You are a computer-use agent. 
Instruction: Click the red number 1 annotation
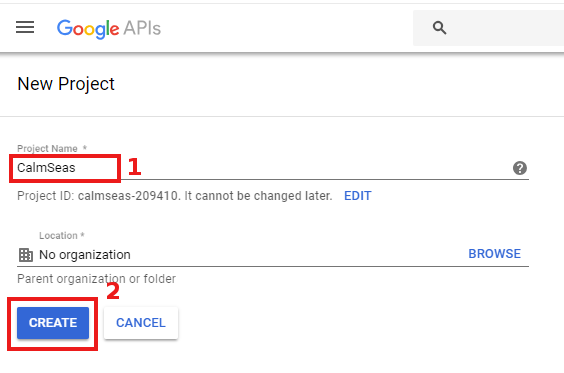[x=135, y=167]
